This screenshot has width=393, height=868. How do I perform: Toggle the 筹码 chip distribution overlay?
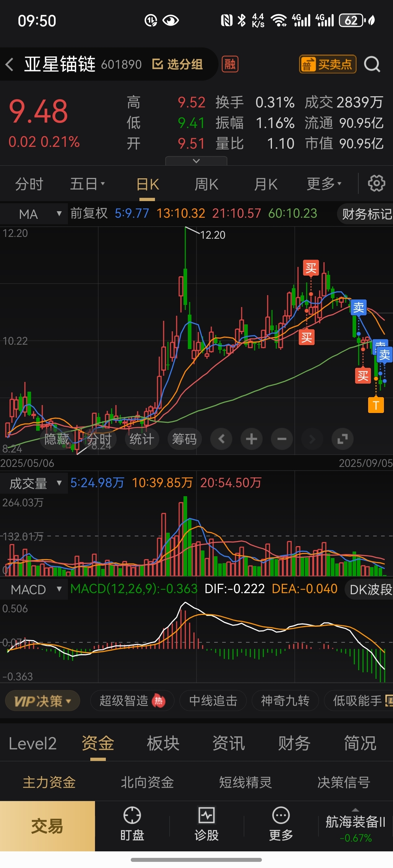coord(185,439)
